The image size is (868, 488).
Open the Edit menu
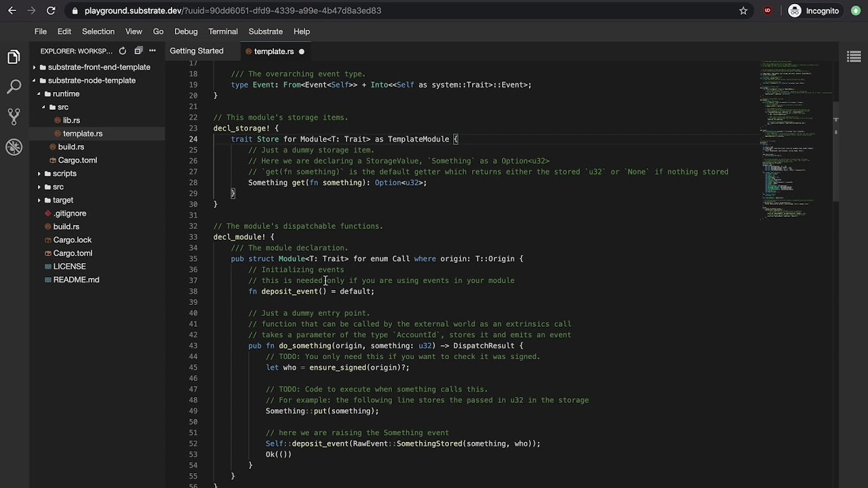pos(64,31)
